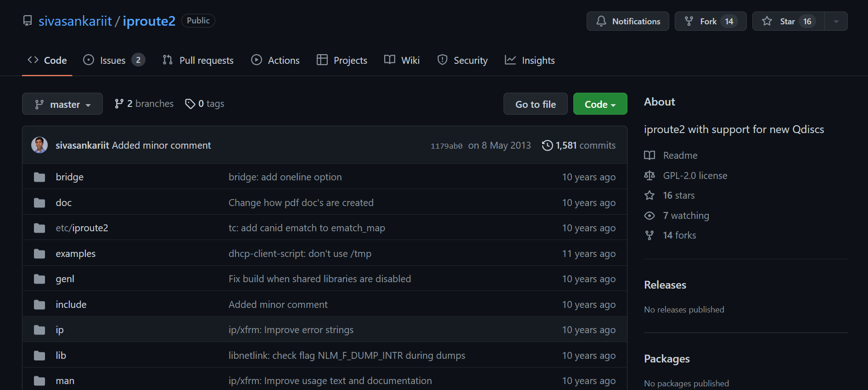This screenshot has height=390, width=868.
Task: Open 'libnetlink: check flag NLM_F_DUMP_INTR during dumps' commit
Action: (347, 356)
